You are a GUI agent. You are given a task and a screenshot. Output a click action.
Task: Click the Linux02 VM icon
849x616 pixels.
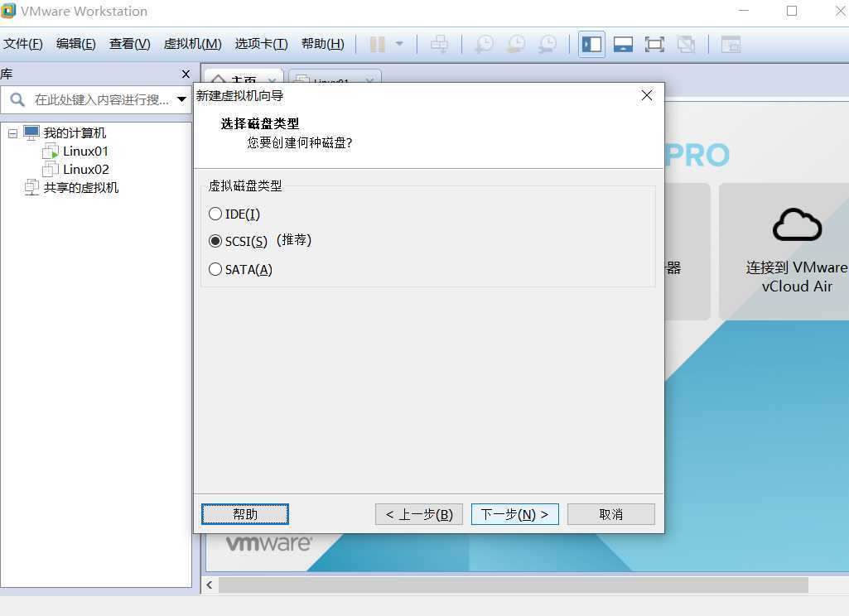click(51, 170)
